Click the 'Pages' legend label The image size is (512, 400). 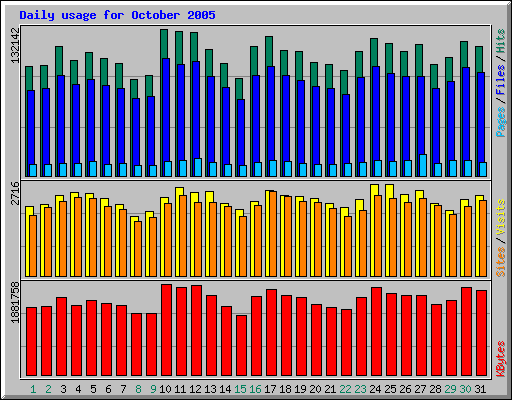click(x=500, y=122)
